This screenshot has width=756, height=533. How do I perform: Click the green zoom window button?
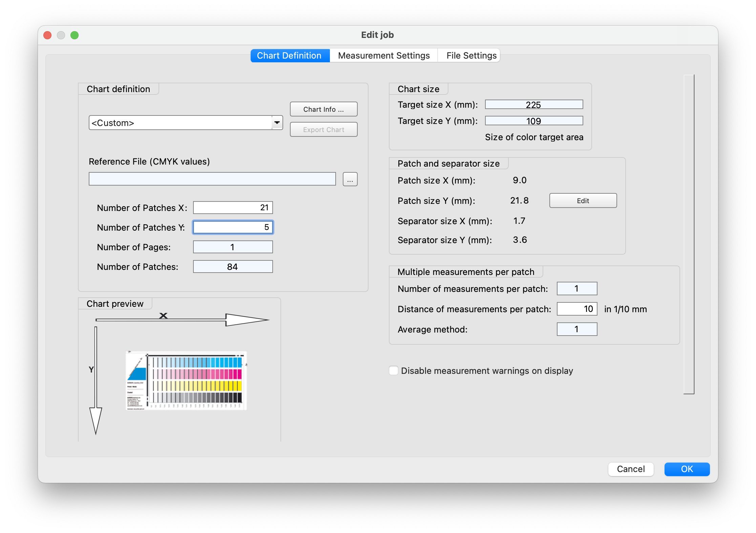coord(75,35)
